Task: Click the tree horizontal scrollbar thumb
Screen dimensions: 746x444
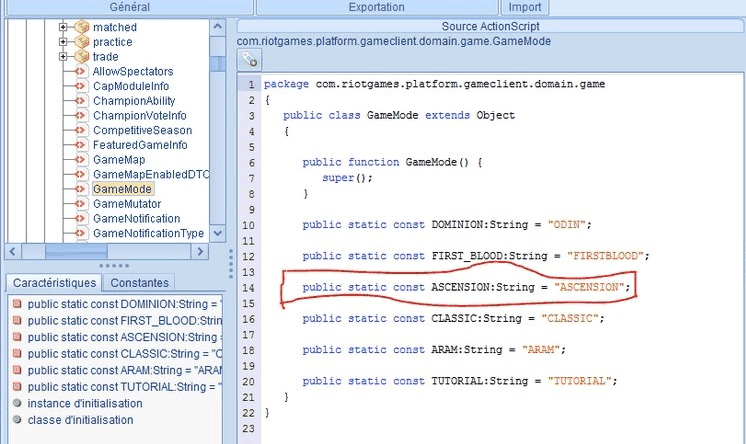Action: pos(76,251)
